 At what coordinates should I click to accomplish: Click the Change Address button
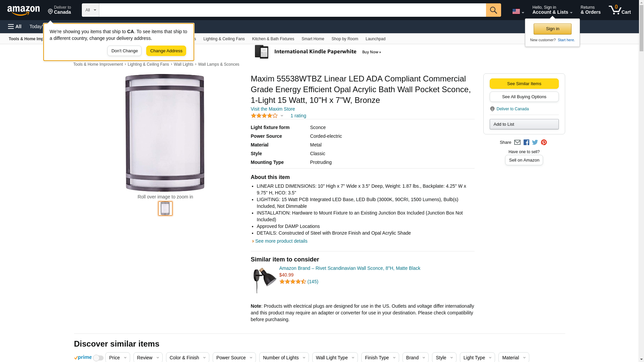coord(166,51)
